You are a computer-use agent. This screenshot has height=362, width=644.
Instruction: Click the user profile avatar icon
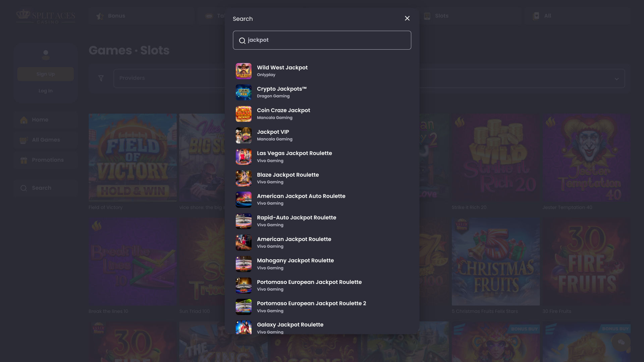tap(45, 55)
